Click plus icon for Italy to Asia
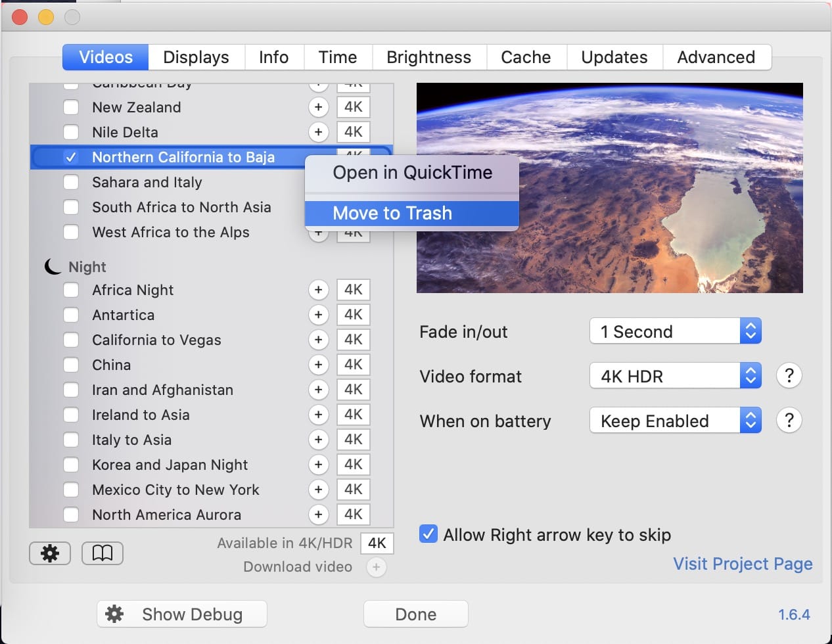The height and width of the screenshot is (644, 832). click(x=319, y=440)
